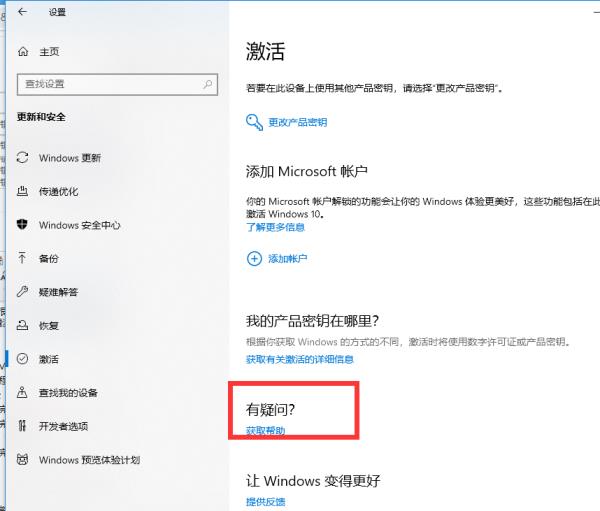
Task: Click the plus circle icon for 添加帐户
Action: click(254, 259)
